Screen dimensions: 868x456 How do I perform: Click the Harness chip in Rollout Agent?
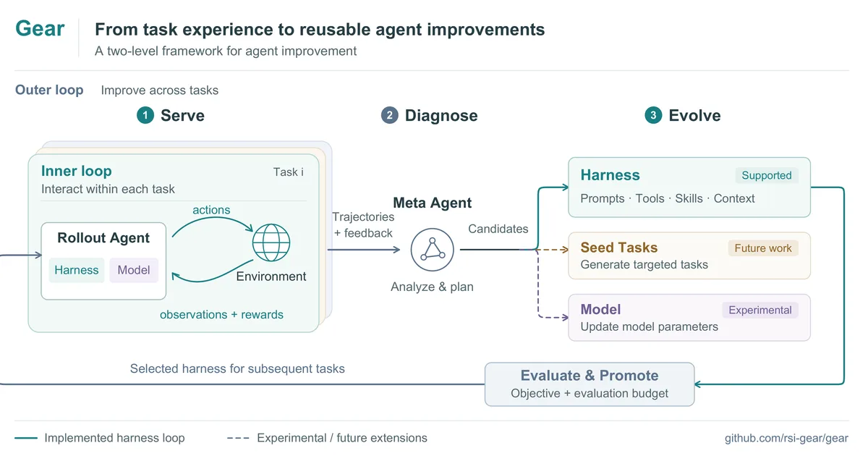pyautogui.click(x=77, y=270)
